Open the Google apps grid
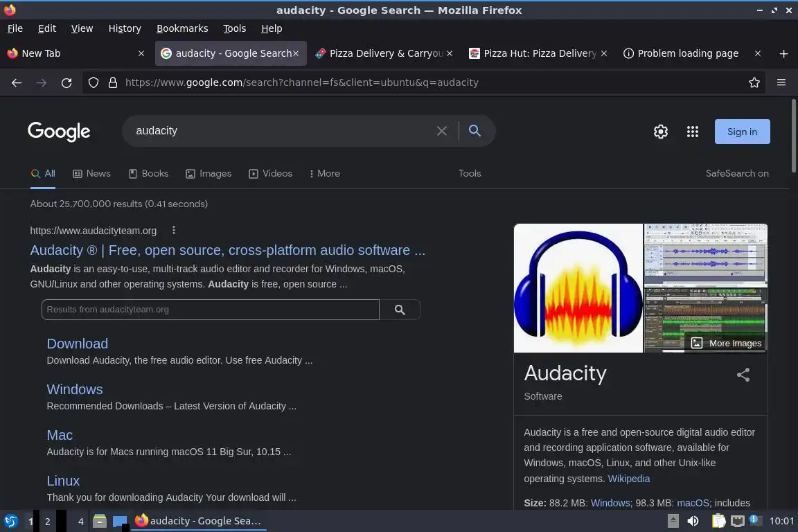The height and width of the screenshot is (532, 798). pos(693,132)
